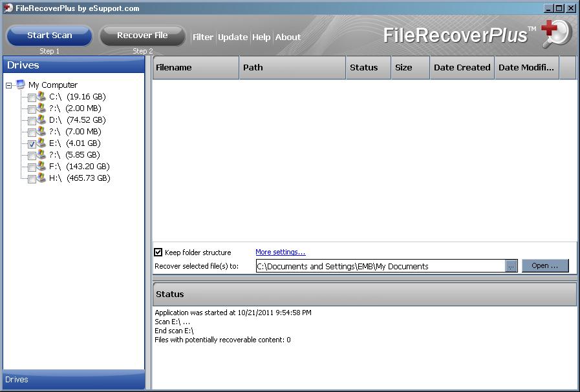Image resolution: width=580 pixels, height=392 pixels.
Task: Click the 2.00 MB unknown drive icon
Action: 41,108
